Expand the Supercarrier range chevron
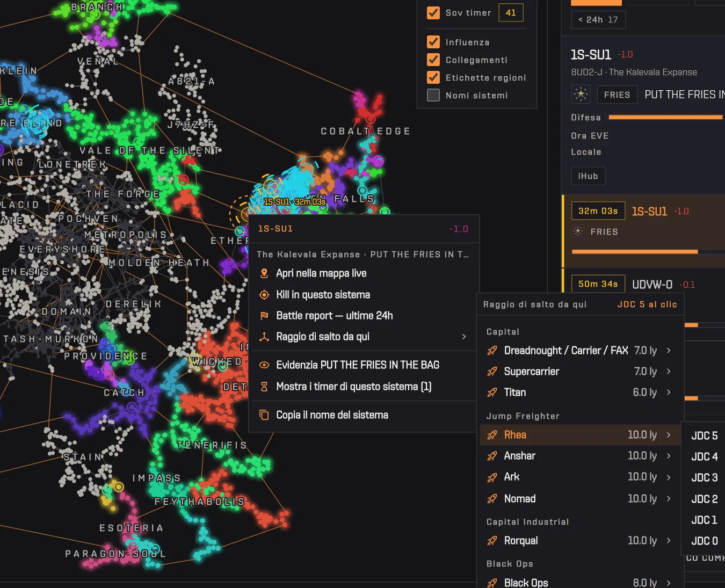725x588 pixels. click(669, 372)
